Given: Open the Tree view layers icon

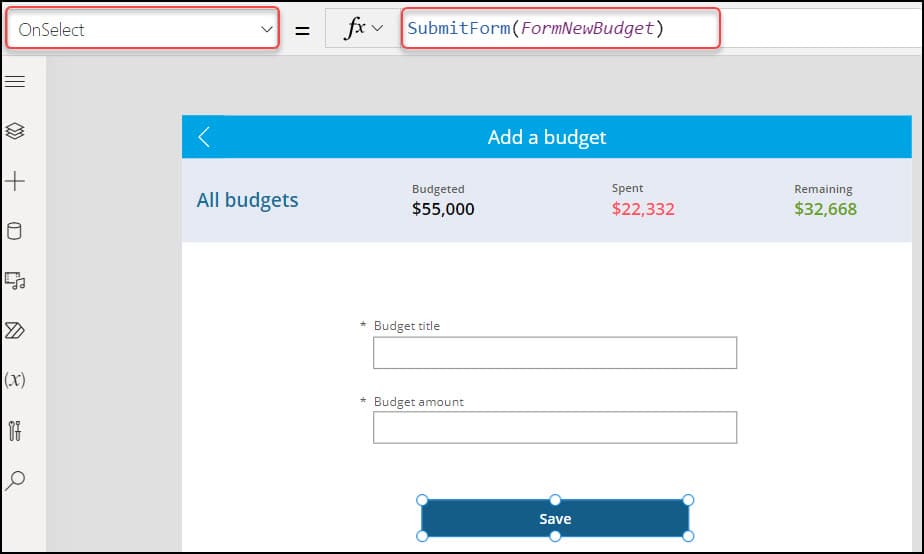Looking at the screenshot, I should pos(15,131).
